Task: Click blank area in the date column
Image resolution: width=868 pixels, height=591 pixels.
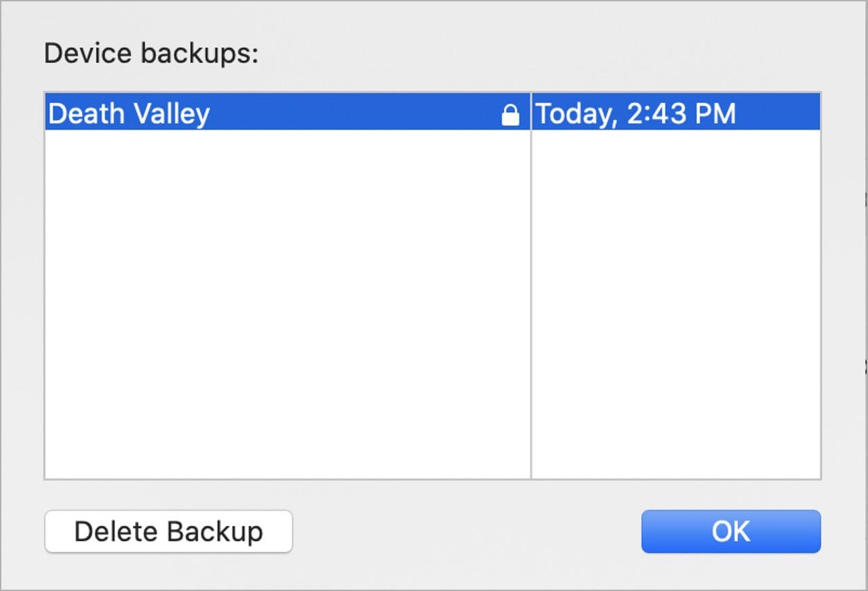Action: (x=675, y=285)
